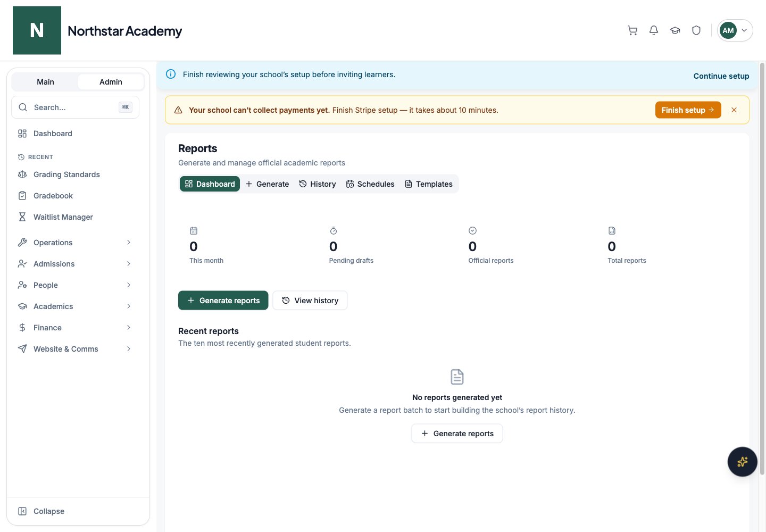Viewport: 766px width, 532px height.
Task: Open notifications bell icon
Action: pyautogui.click(x=654, y=30)
